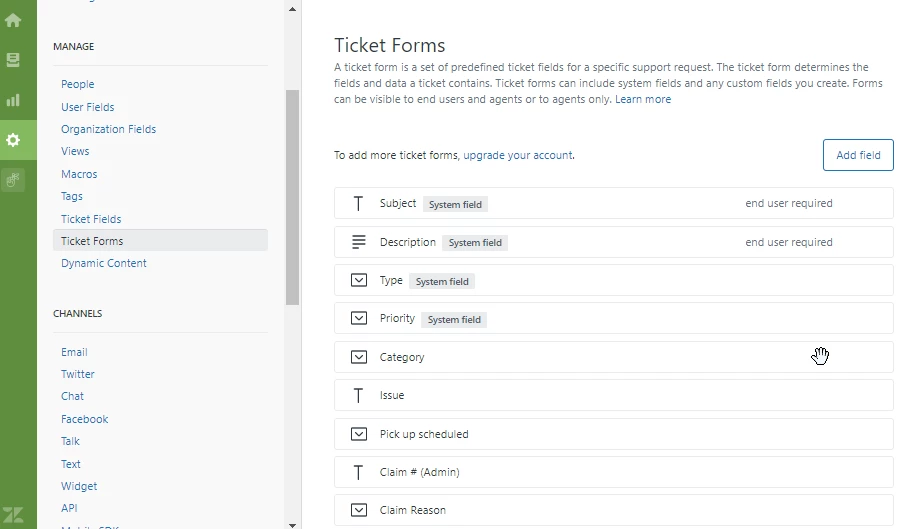Open Ticket Fields in Manage menu
The width and height of the screenshot is (905, 529).
(91, 219)
